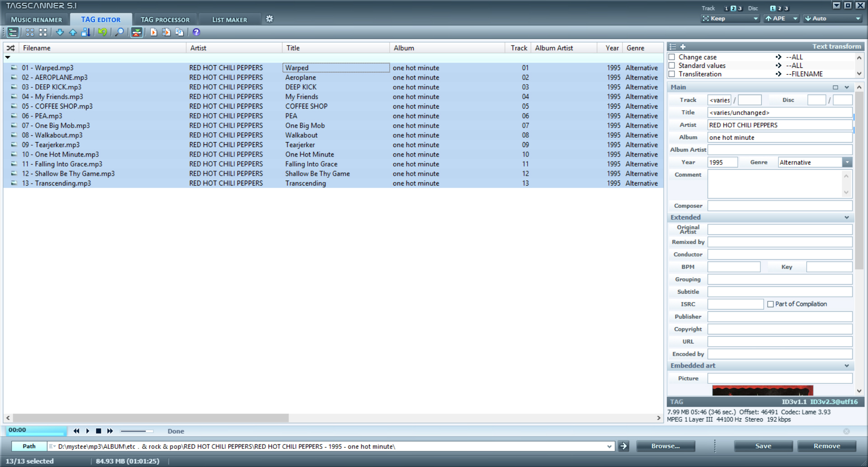Sort by the Album column header
868x467 pixels.
447,48
